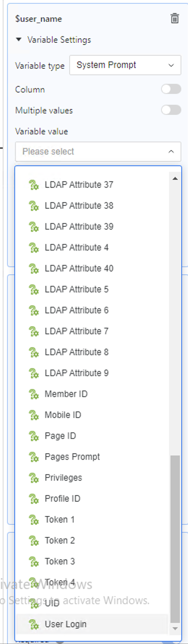Click the icon next to Member ID
The image size is (188, 644).
34,394
